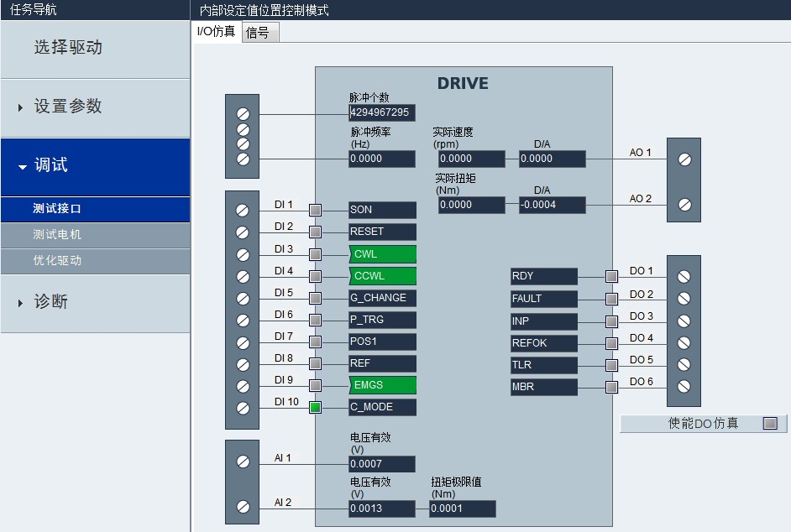791x532 pixels.
Task: Select the 测试接口 sub-item
Action: coord(95,209)
